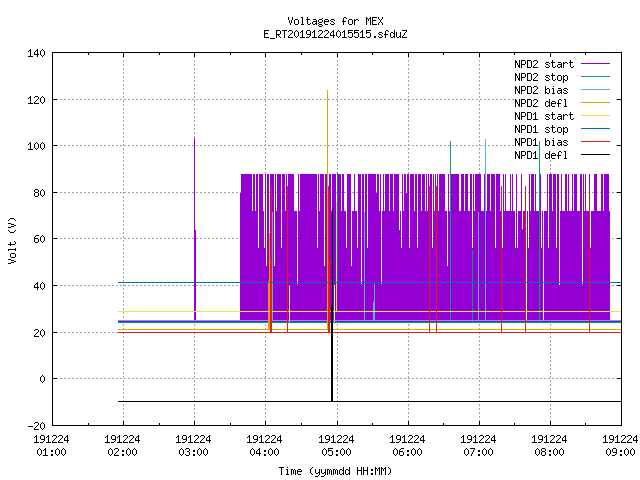Click the y-axis tick value 20
This screenshot has width=640, height=480.
point(39,333)
